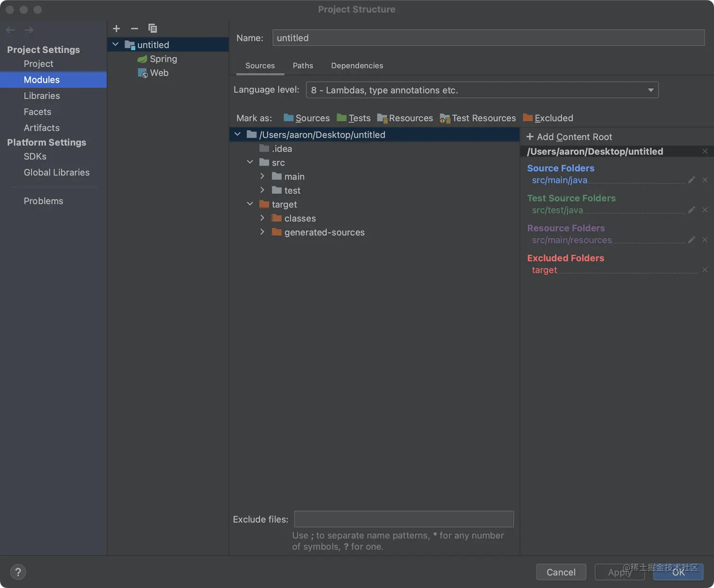
Task: Open the Language level dropdown
Action: (482, 90)
